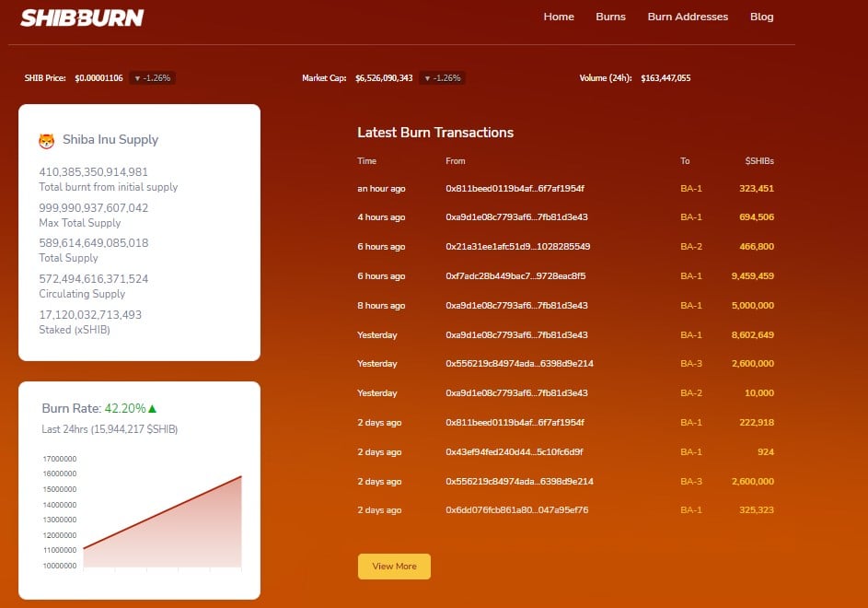Click BA-1 in the 924 row
The width and height of the screenshot is (868, 608).
[x=691, y=451]
